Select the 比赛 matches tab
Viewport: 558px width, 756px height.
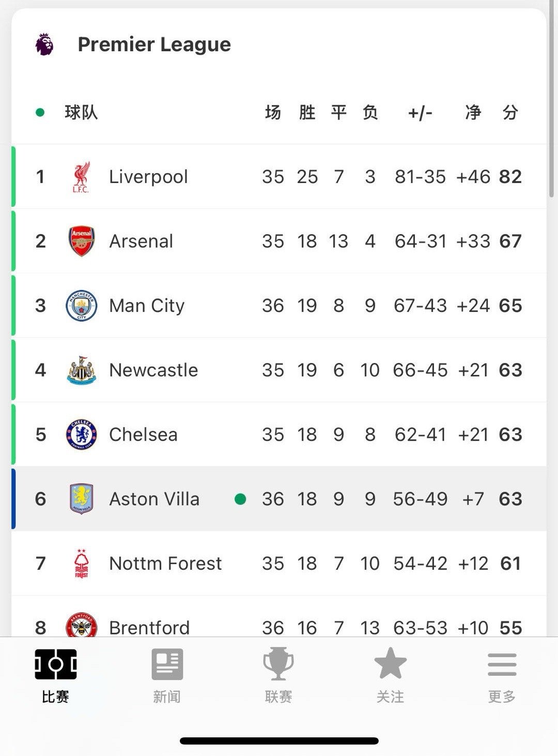point(55,676)
